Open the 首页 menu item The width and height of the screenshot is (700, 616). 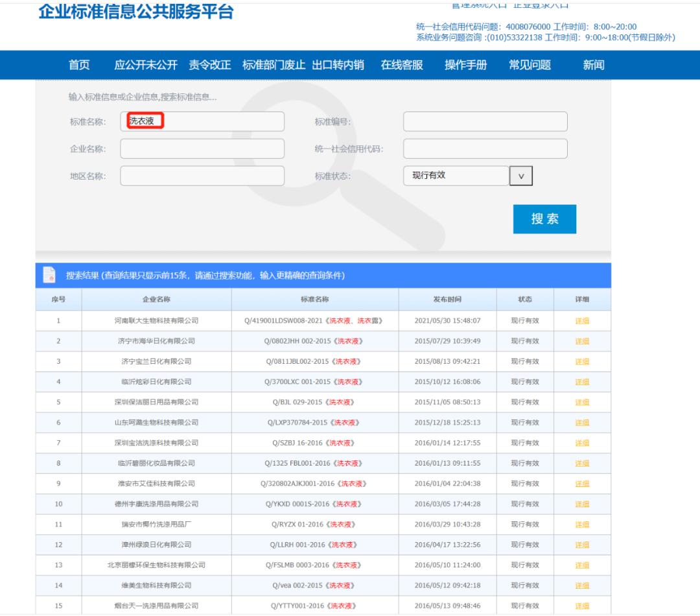(x=79, y=65)
